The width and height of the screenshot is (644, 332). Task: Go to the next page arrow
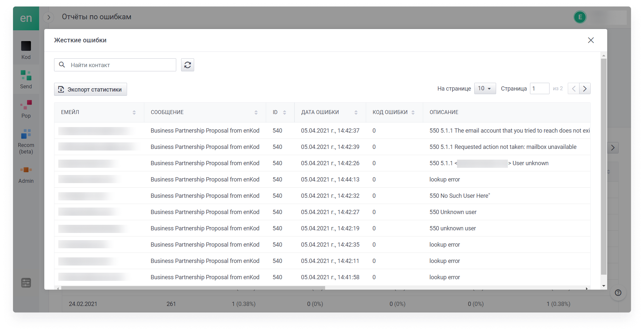coord(585,88)
